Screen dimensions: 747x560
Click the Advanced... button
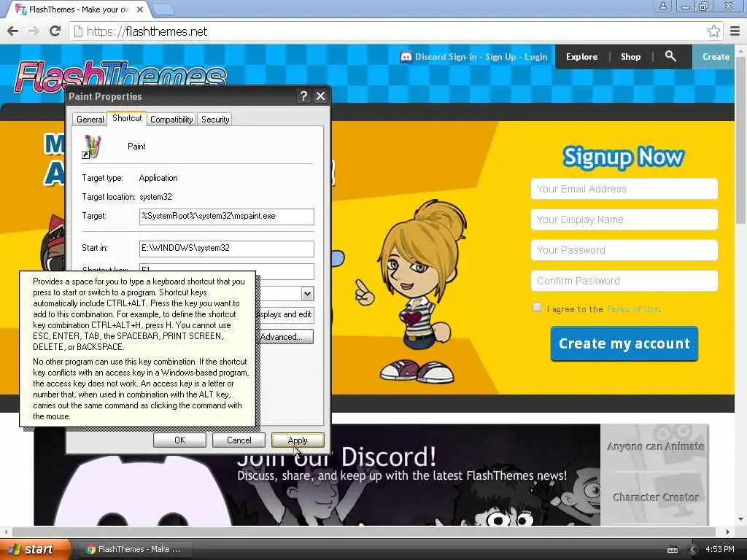click(x=285, y=337)
